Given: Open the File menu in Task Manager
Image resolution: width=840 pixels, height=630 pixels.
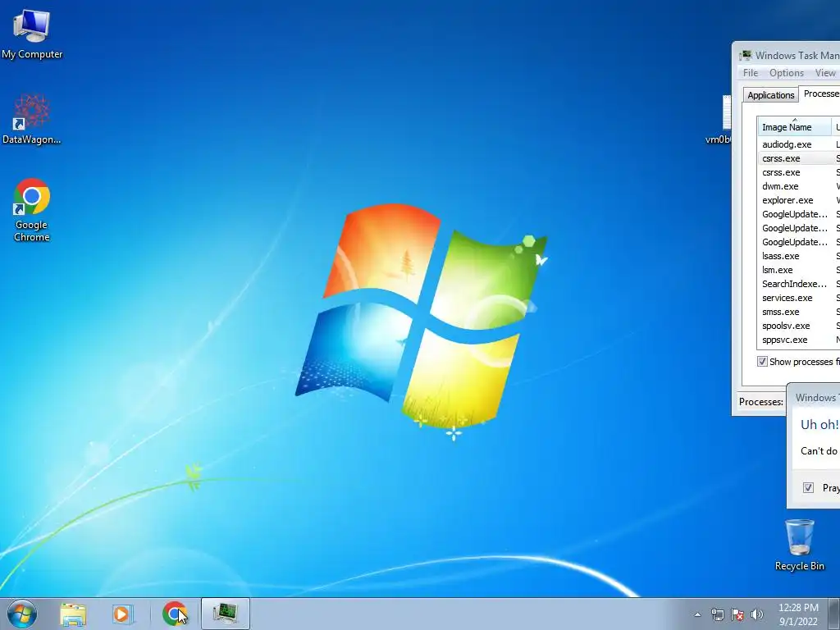Looking at the screenshot, I should tap(750, 73).
